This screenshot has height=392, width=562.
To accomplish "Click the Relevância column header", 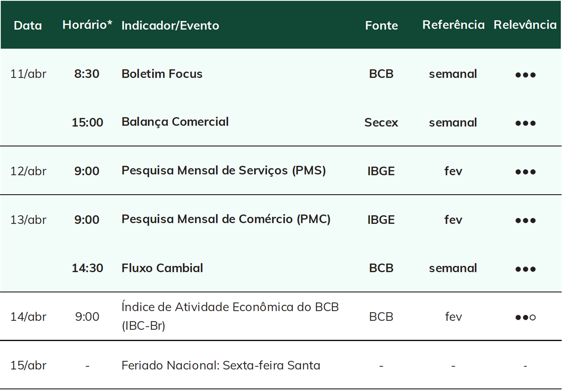I will (x=525, y=25).
